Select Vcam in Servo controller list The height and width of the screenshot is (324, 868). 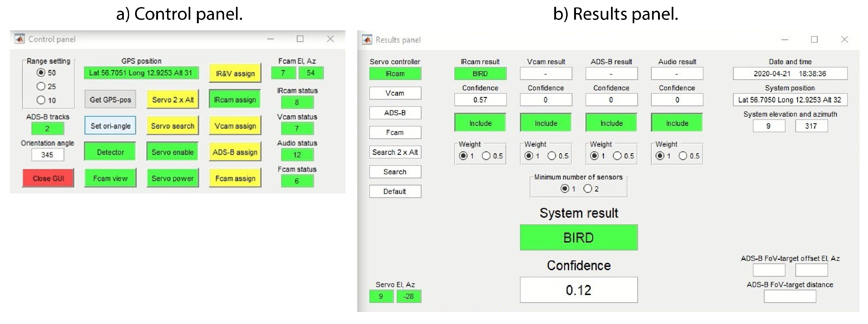click(395, 93)
